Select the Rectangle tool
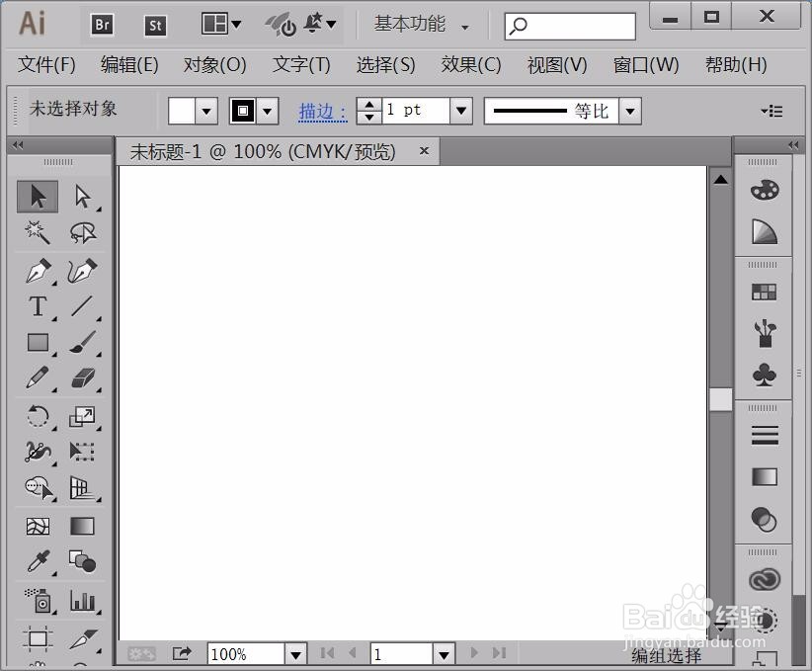The image size is (812, 671). point(38,343)
